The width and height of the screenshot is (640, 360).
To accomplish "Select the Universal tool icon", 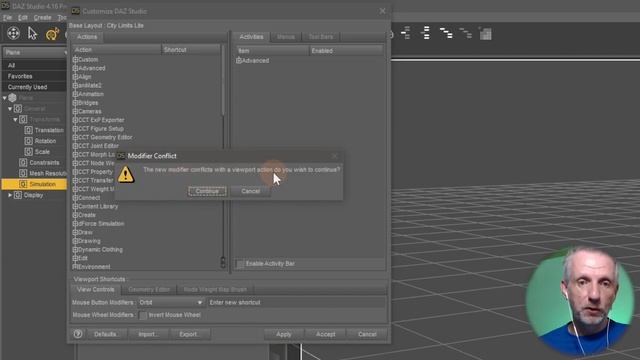I will pyautogui.click(x=13, y=33).
